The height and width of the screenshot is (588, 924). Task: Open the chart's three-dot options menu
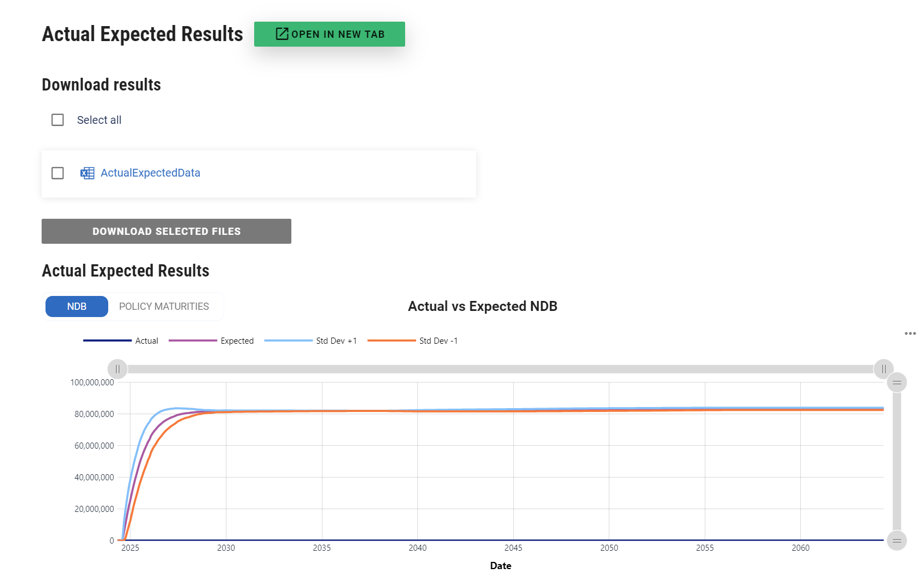pyautogui.click(x=910, y=334)
